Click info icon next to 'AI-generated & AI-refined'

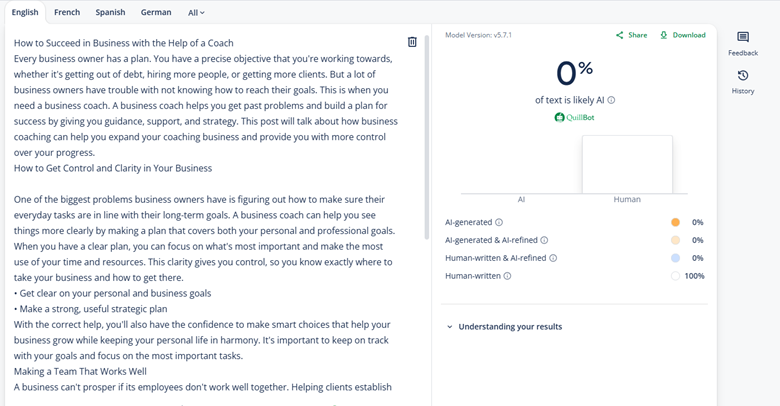pyautogui.click(x=545, y=240)
